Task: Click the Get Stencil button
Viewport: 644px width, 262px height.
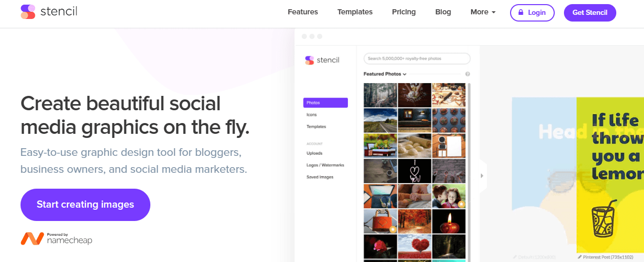Action: [590, 12]
